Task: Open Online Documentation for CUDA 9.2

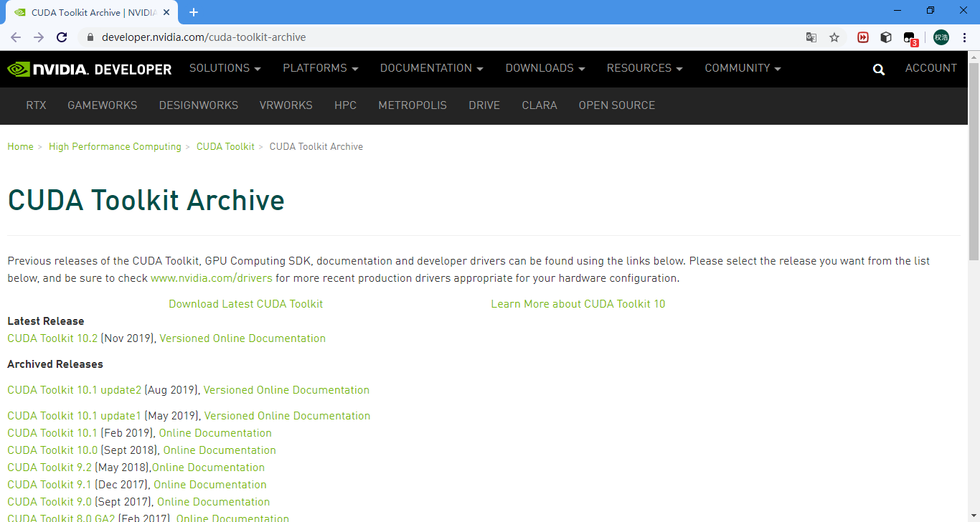Action: pyautogui.click(x=208, y=468)
